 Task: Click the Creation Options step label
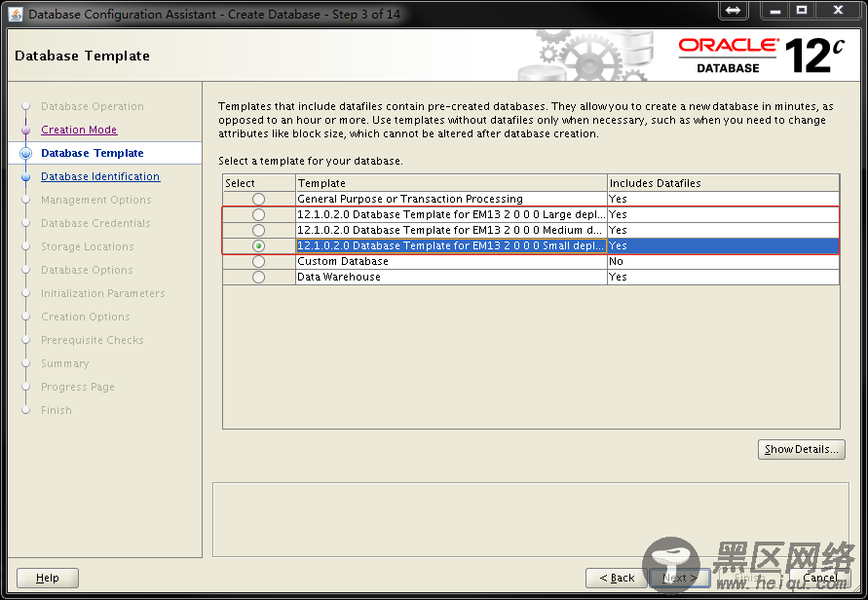coord(86,317)
